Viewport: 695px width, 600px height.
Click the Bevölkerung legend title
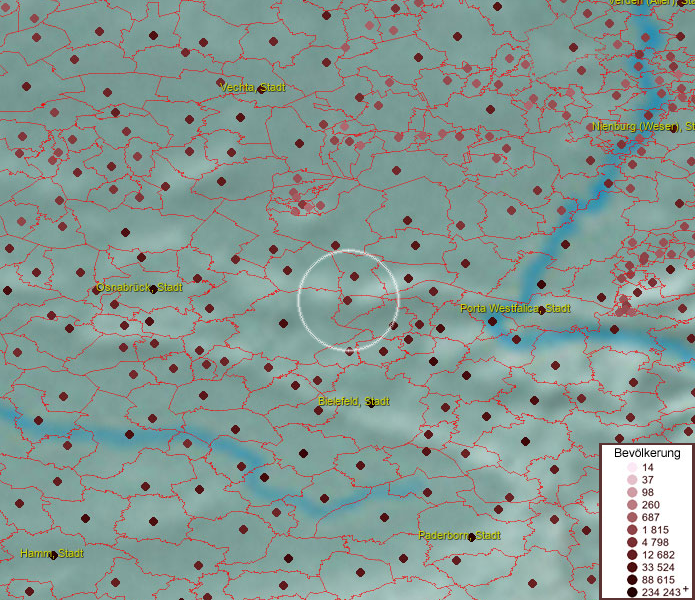[647, 453]
